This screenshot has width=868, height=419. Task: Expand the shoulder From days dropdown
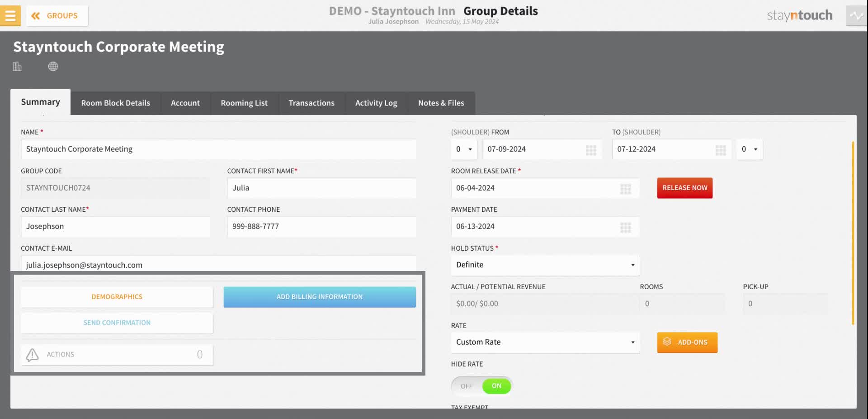coord(464,149)
